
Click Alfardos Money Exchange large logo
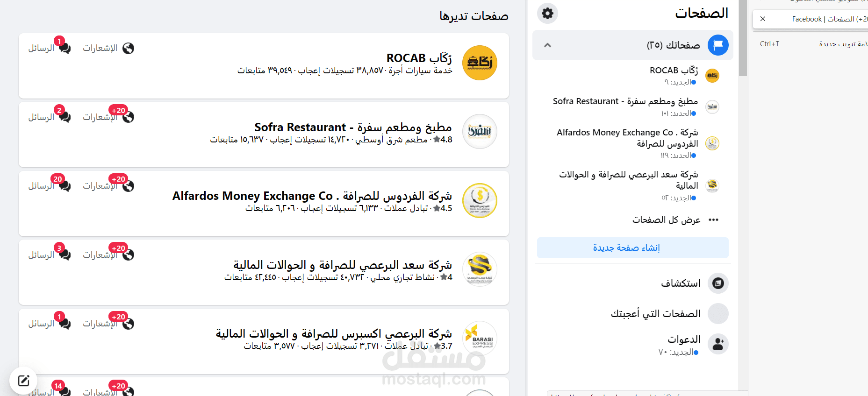[x=480, y=200]
